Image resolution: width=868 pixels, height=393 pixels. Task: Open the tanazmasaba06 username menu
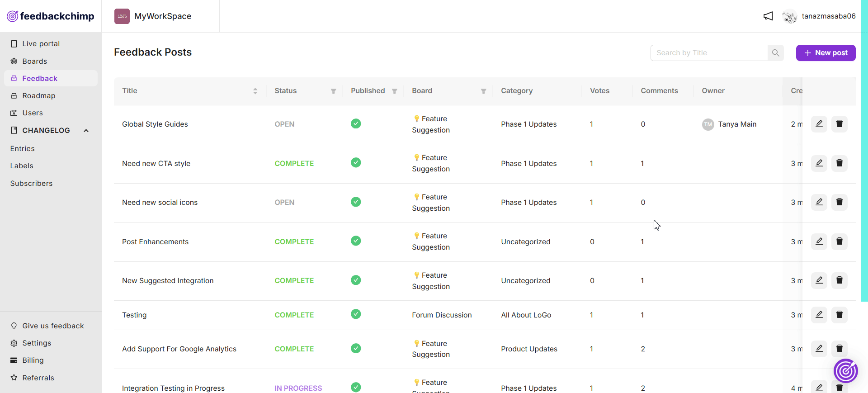(x=828, y=16)
